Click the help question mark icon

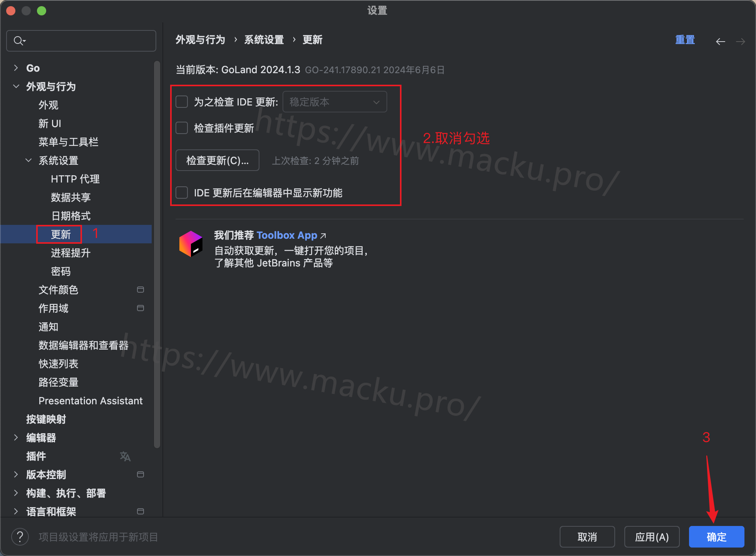20,536
